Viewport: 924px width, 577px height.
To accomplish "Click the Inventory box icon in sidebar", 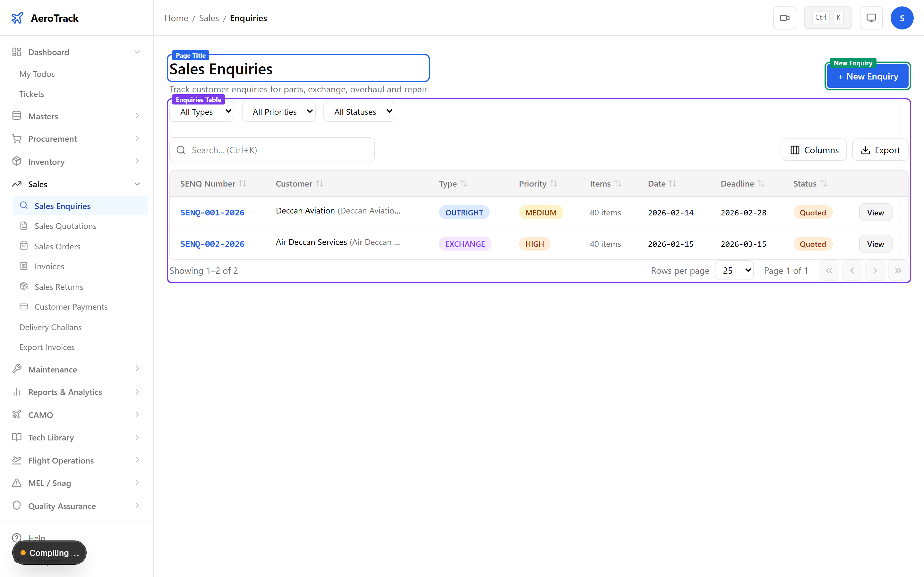I will [x=17, y=162].
